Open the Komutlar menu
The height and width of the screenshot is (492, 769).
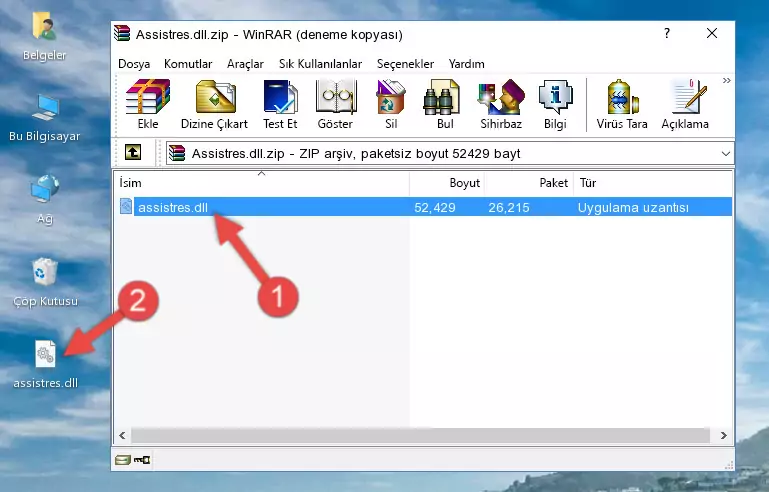pos(188,64)
